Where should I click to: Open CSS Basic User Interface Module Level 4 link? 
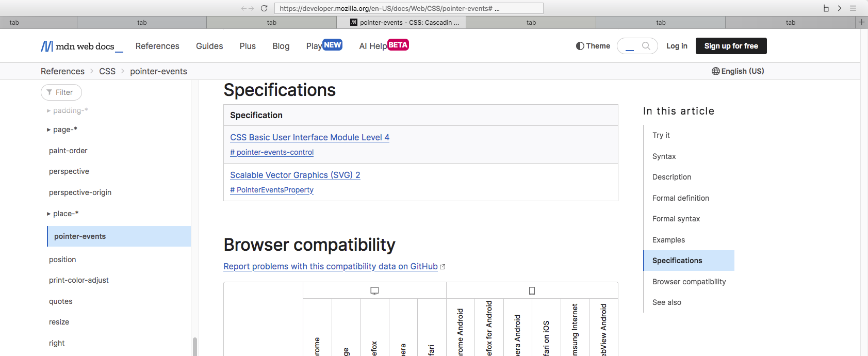pos(309,137)
